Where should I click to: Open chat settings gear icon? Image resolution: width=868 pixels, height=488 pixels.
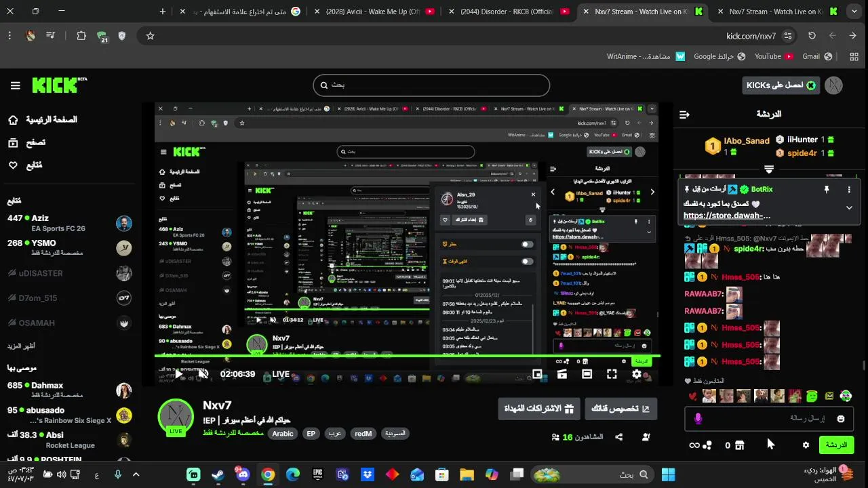pyautogui.click(x=806, y=445)
